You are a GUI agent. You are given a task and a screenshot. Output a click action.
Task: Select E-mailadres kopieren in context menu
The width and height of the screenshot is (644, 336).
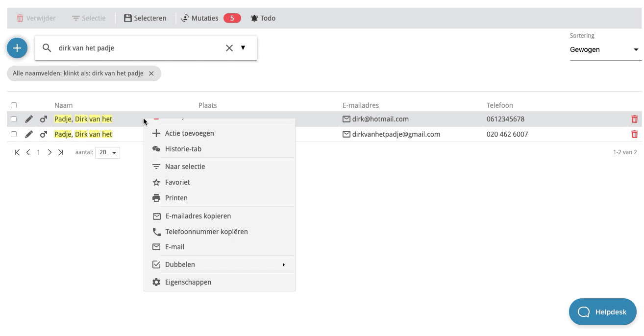(198, 216)
